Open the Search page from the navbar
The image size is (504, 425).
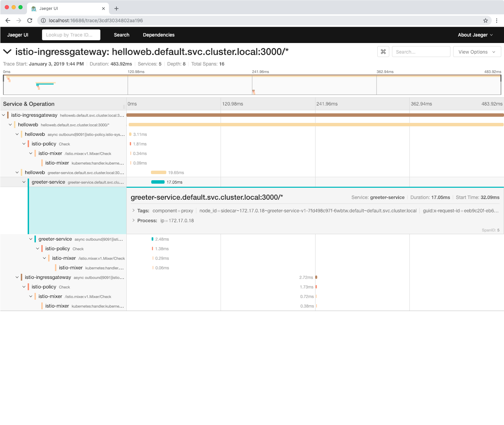click(122, 35)
